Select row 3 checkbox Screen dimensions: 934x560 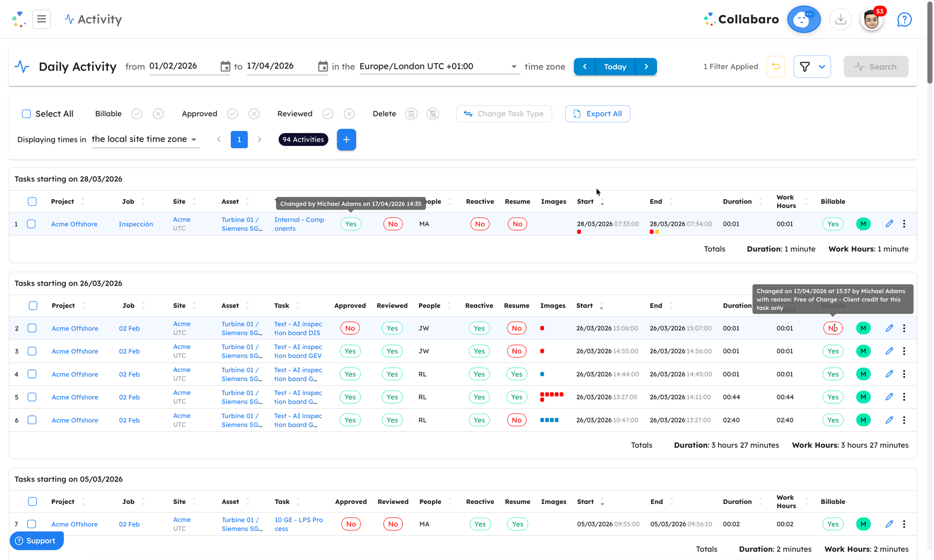tap(32, 351)
